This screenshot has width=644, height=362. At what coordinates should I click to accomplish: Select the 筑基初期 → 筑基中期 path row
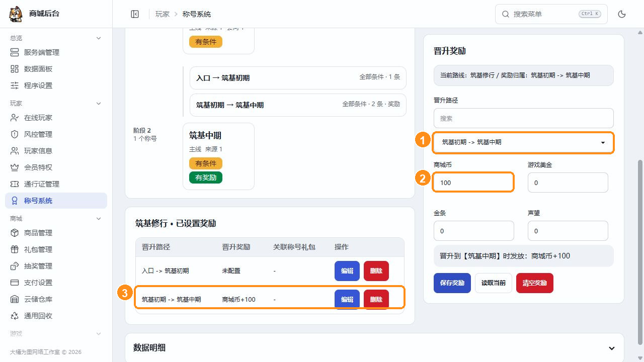297,105
